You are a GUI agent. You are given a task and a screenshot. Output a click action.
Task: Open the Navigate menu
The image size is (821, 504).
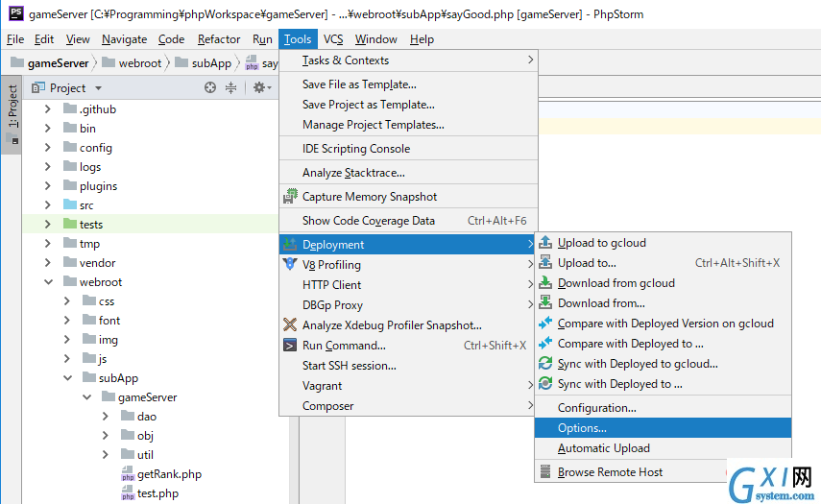tap(124, 39)
